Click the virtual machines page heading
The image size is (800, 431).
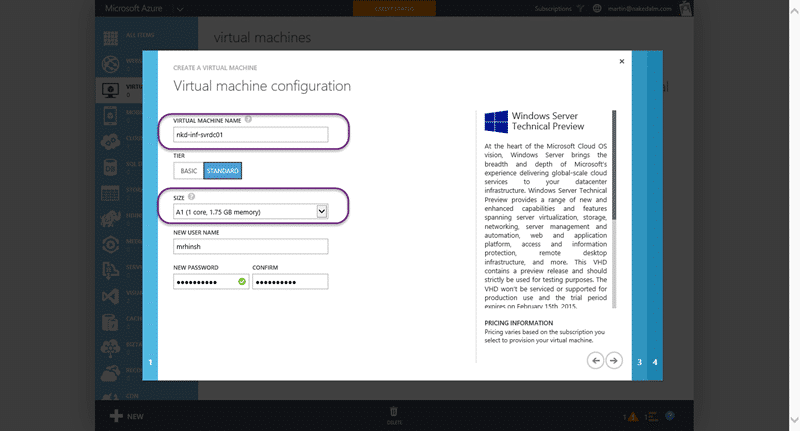point(262,37)
